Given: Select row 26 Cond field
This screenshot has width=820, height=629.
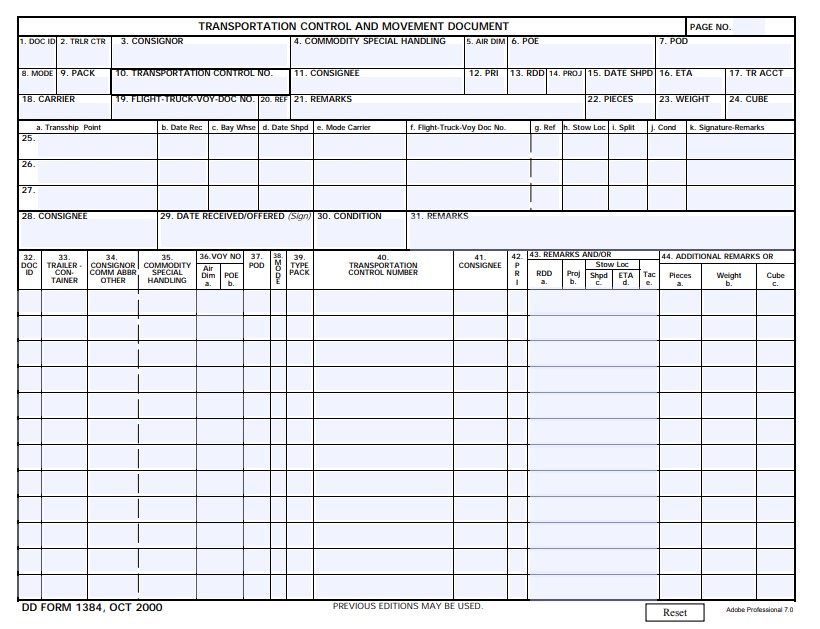Looking at the screenshot, I should coord(667,173).
